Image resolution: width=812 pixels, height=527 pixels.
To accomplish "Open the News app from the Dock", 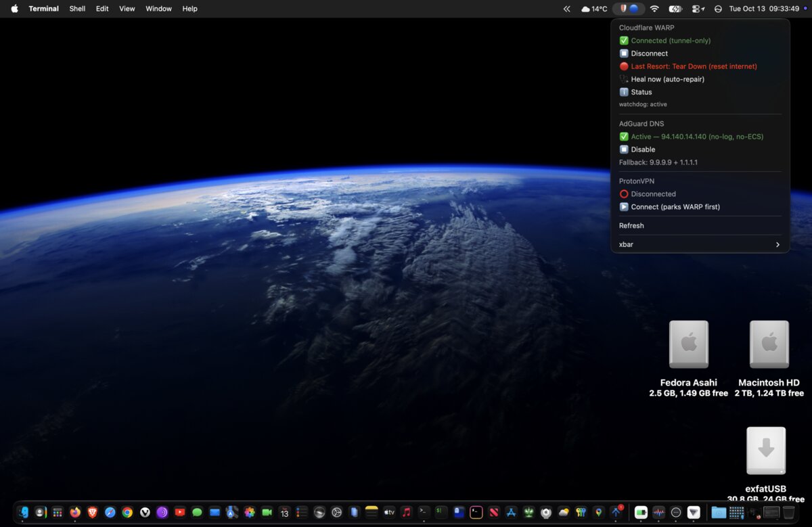I will pos(493,512).
